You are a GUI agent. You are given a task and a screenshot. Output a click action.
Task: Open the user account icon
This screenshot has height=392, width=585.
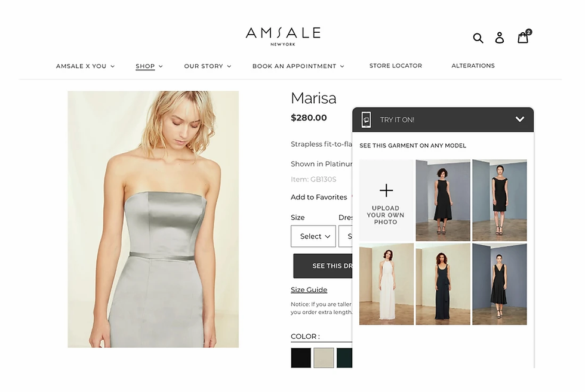[x=500, y=38]
